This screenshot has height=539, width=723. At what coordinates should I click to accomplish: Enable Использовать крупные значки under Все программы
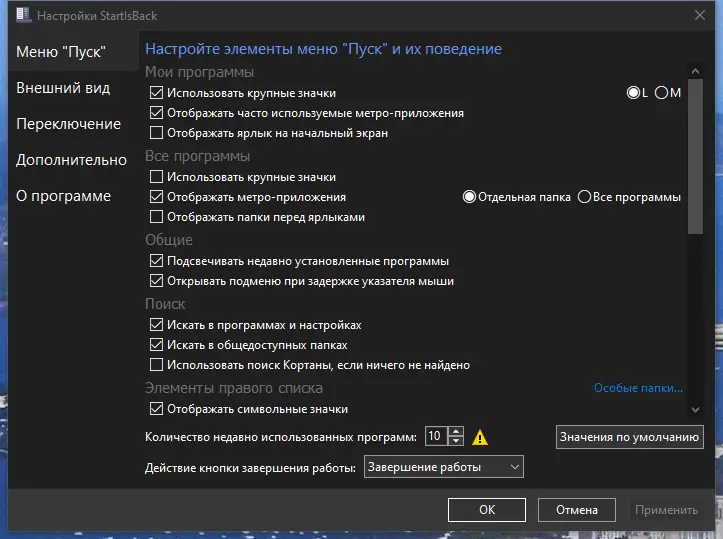[x=156, y=177]
